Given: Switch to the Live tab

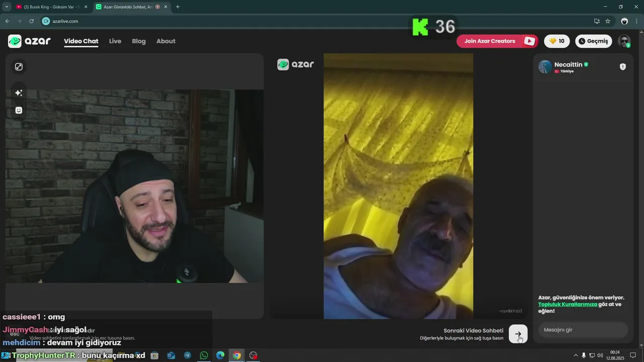Looking at the screenshot, I should [x=115, y=41].
